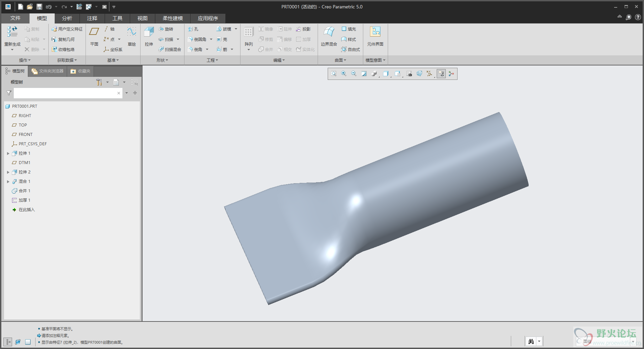Viewport: 644px width, 349px height.
Task: Click the Undo icon in quick access toolbar
Action: (x=49, y=7)
